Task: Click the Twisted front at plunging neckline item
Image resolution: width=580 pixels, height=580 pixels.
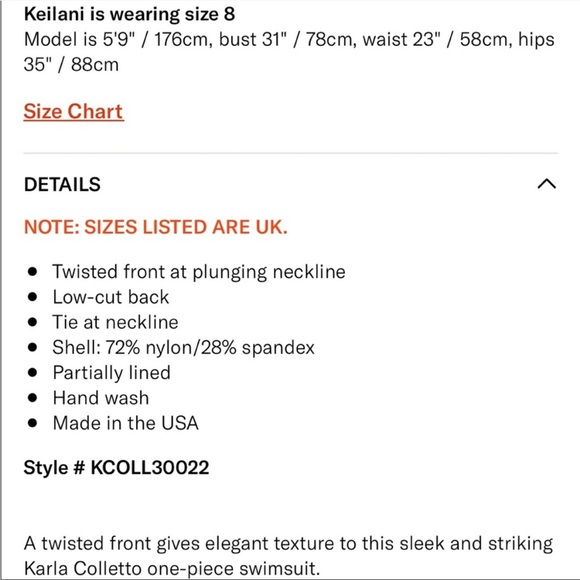Action: pos(199,272)
